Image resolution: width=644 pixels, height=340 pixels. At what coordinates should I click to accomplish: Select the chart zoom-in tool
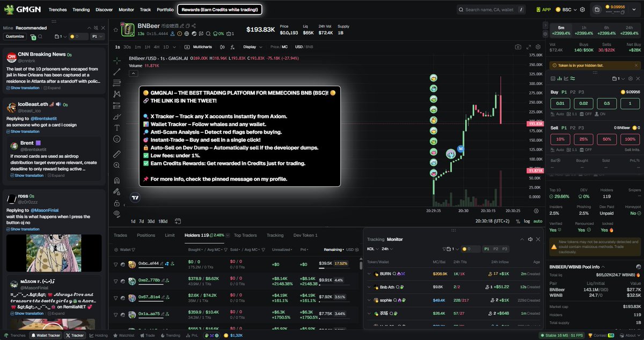pyautogui.click(x=117, y=165)
